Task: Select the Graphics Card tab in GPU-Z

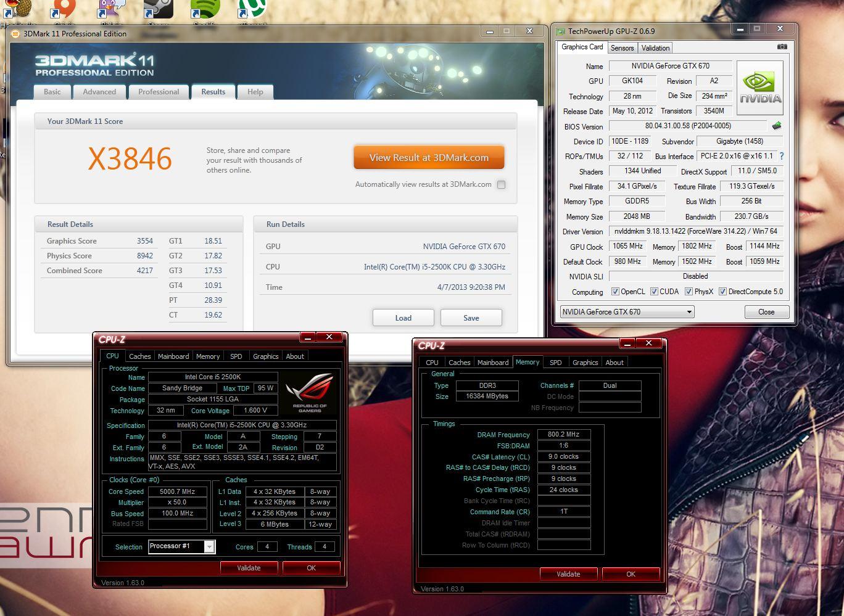Action: pos(582,47)
